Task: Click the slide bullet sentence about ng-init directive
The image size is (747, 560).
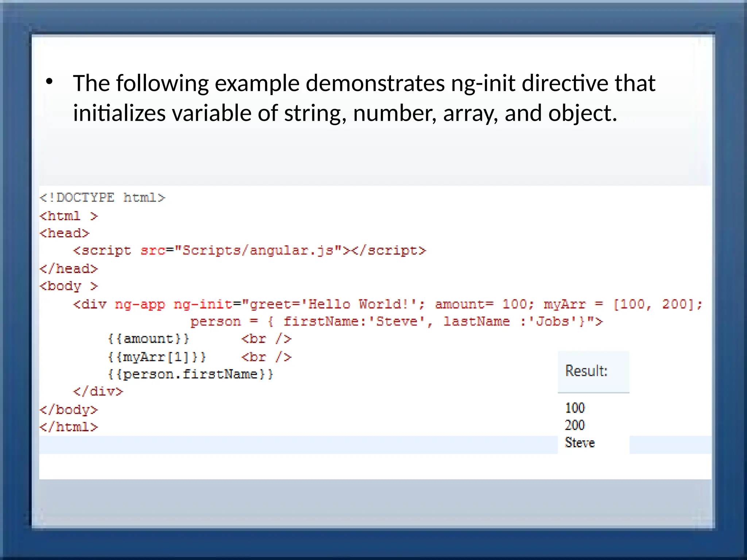Action: point(364,98)
